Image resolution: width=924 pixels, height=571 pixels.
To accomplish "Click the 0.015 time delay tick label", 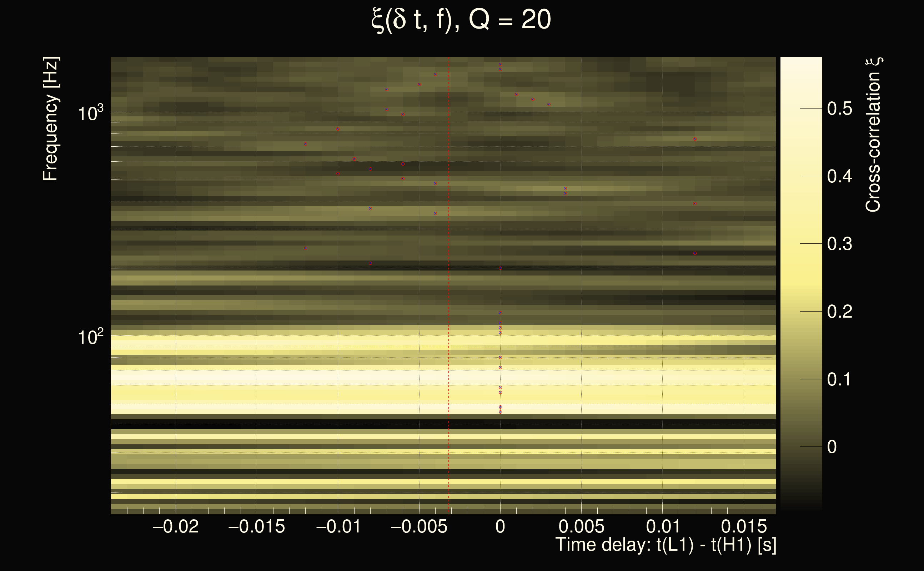I will 744,526.
